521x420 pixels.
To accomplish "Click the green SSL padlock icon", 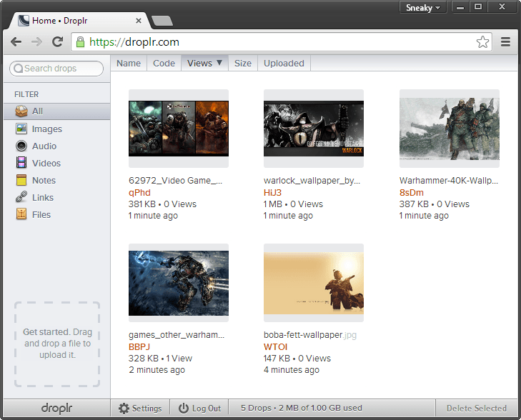I will point(80,42).
